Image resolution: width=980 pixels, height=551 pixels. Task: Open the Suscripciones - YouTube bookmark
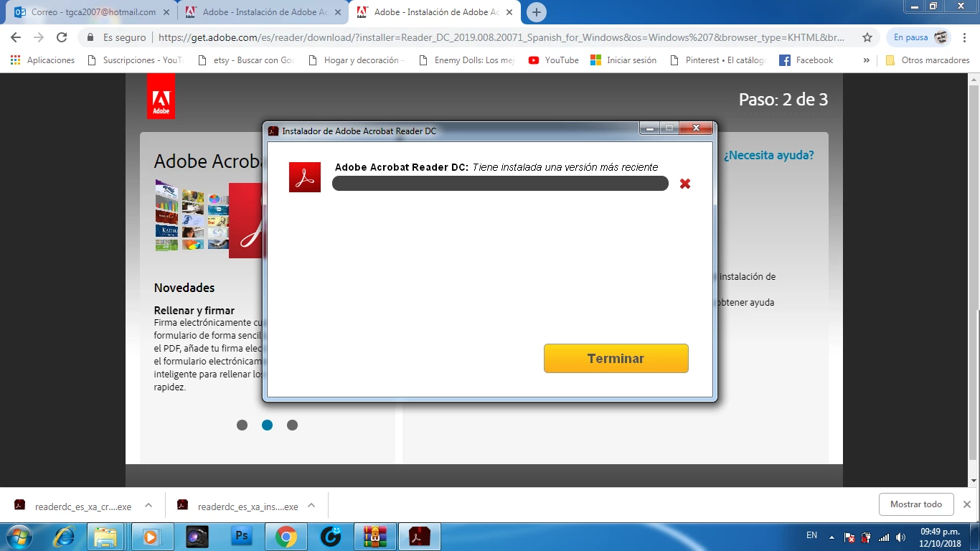click(x=136, y=60)
